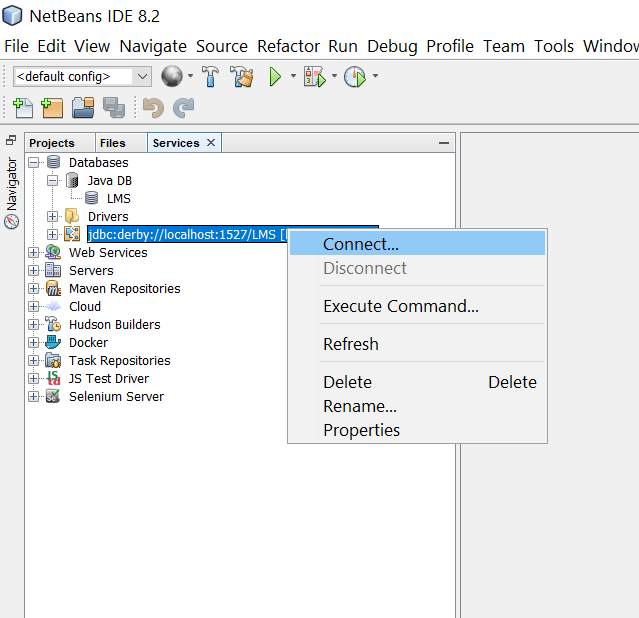Expand the Selenium Server node
Image resolution: width=639 pixels, height=618 pixels.
pyautogui.click(x=34, y=396)
